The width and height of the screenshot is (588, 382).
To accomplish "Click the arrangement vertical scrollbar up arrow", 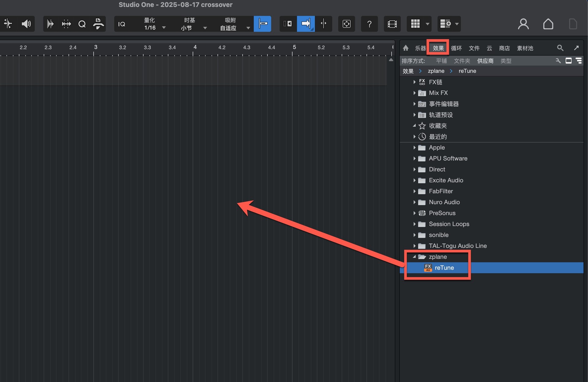I will (391, 60).
